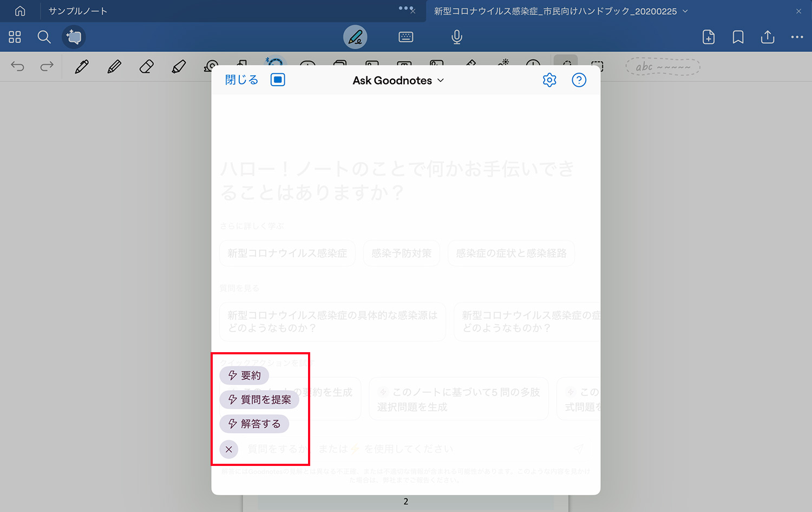Close the サンプルノート tab

pos(412,11)
